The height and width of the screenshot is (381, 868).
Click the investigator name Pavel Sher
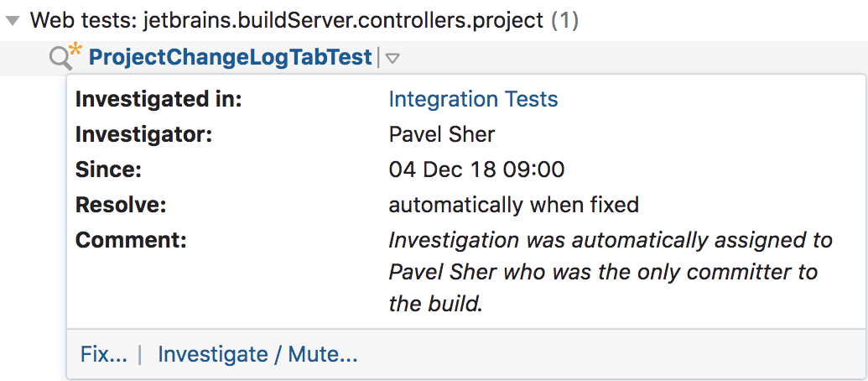tap(442, 134)
